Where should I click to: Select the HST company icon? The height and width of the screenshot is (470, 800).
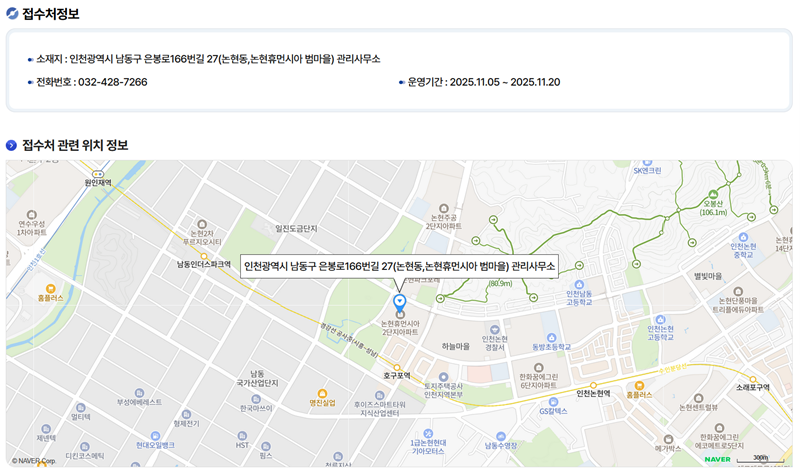click(242, 436)
